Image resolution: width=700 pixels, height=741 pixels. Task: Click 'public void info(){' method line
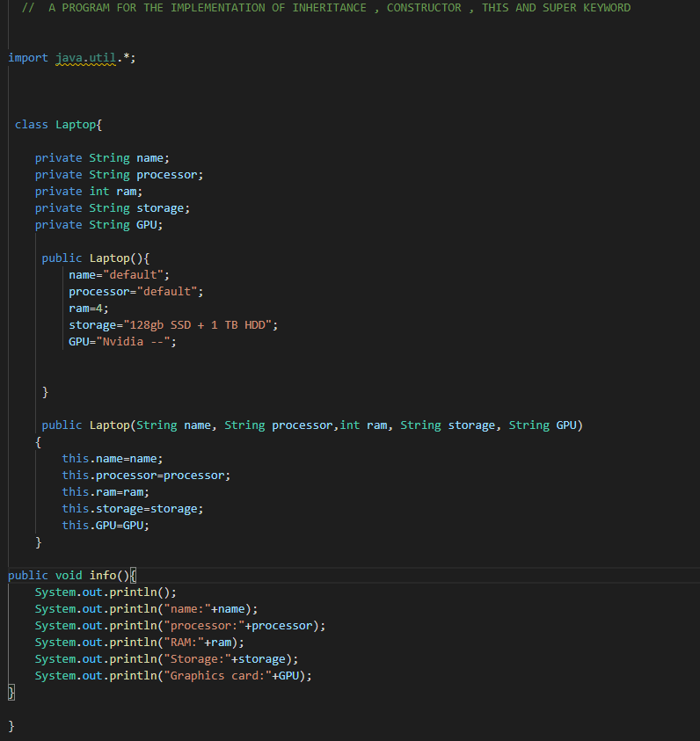[72, 576]
